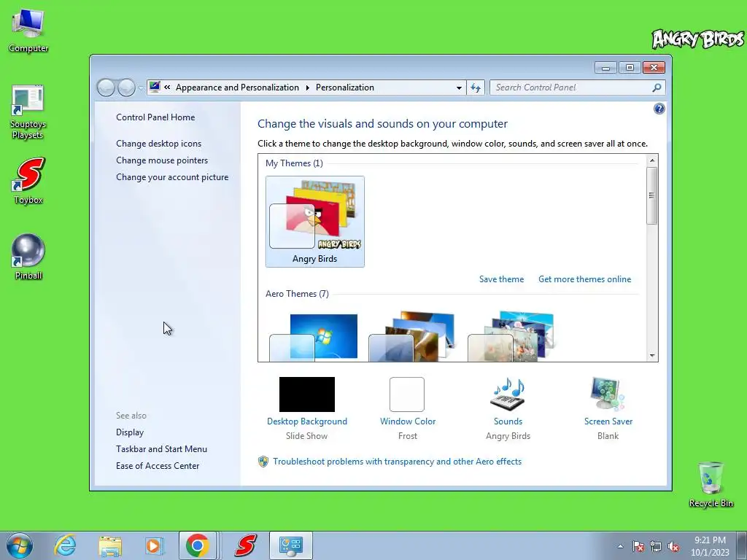Show hidden system tray icons
Viewport: 747px width, 560px height.
(620, 546)
